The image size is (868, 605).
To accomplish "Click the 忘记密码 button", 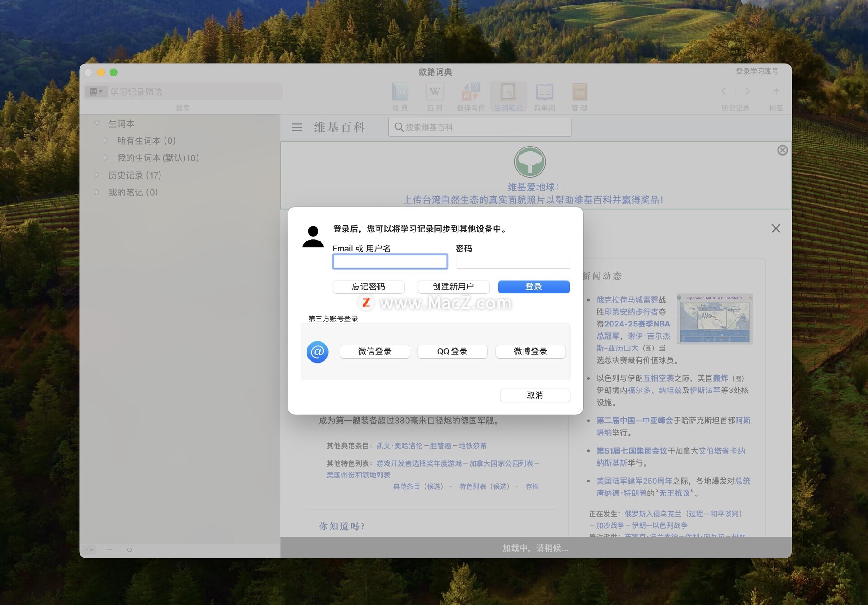I will 368,287.
